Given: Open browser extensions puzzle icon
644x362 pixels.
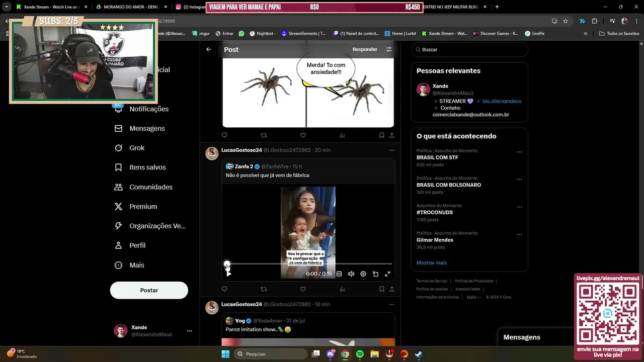Looking at the screenshot, I should [595, 21].
